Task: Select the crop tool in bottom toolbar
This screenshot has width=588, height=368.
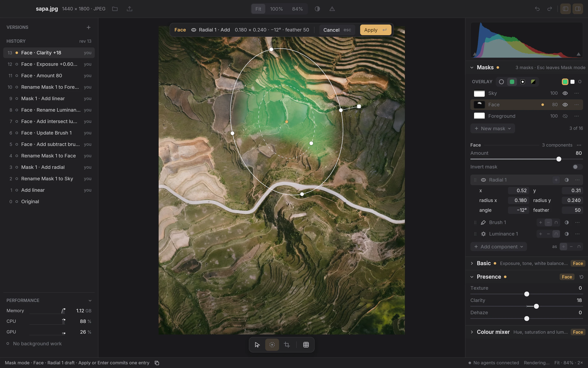Action: pos(287,345)
